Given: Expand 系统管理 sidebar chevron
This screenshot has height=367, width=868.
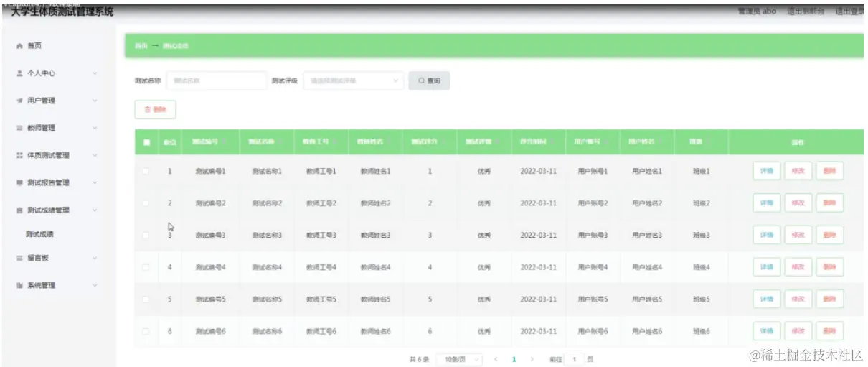Looking at the screenshot, I should pos(95,285).
